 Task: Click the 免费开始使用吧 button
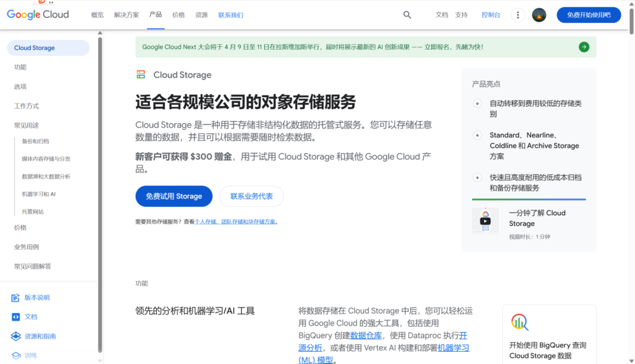(588, 15)
